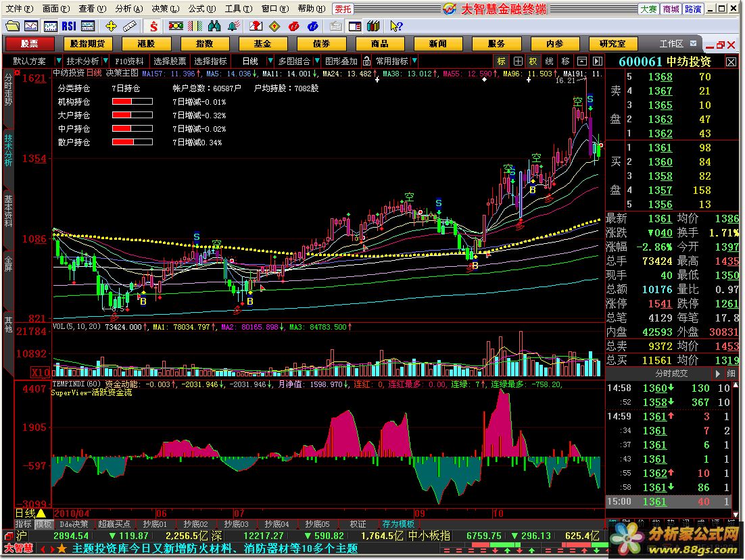This screenshot has width=745, height=560.
Task: Click the 选择股票 button
Action: point(170,61)
